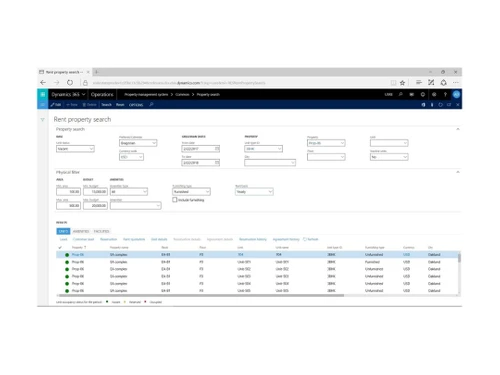Image resolution: width=500 pixels, height=375 pixels.
Task: Click the Customer lead link above grid
Action: pyautogui.click(x=83, y=239)
